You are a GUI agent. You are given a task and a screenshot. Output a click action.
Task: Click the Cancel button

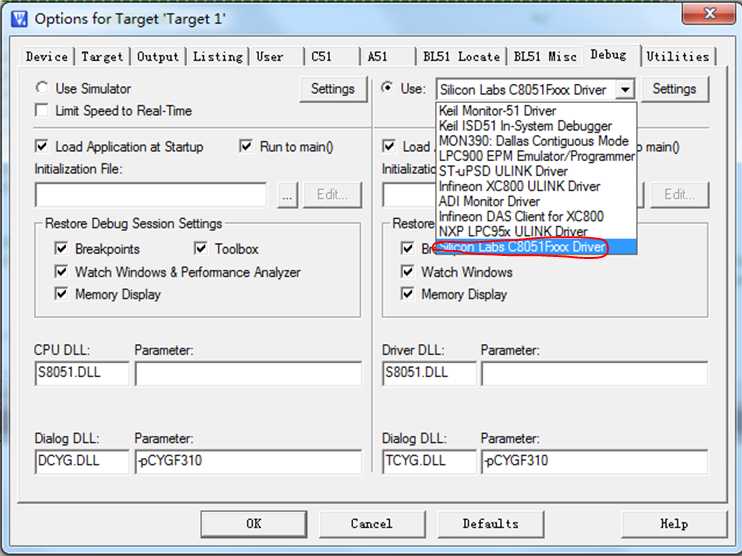click(x=372, y=524)
